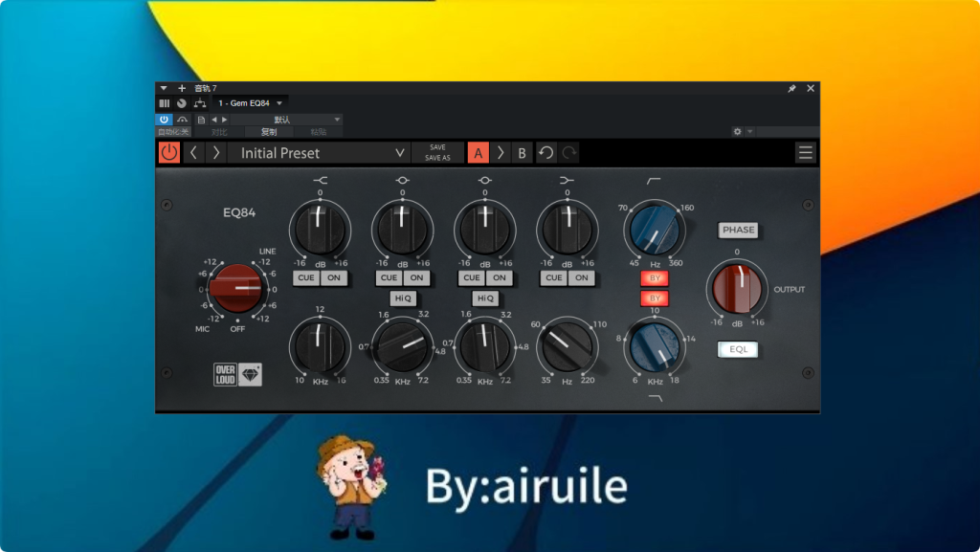This screenshot has height=552, width=980.
Task: Redo plugin change
Action: [568, 153]
